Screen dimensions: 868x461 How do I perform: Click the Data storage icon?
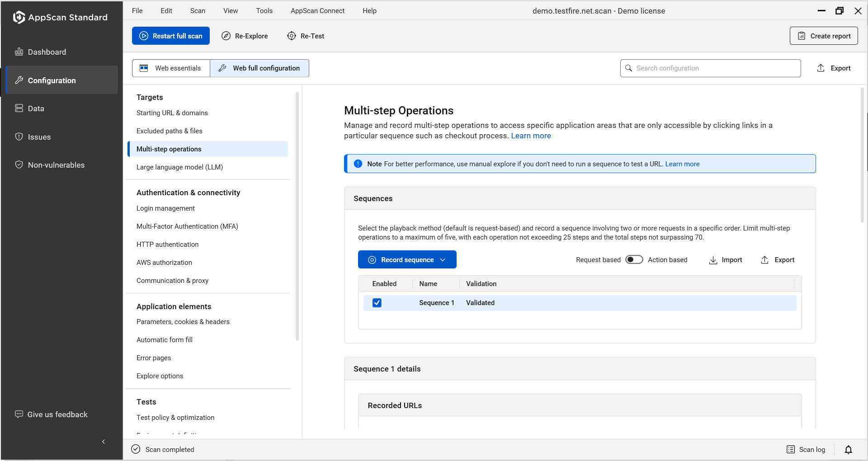coord(19,108)
